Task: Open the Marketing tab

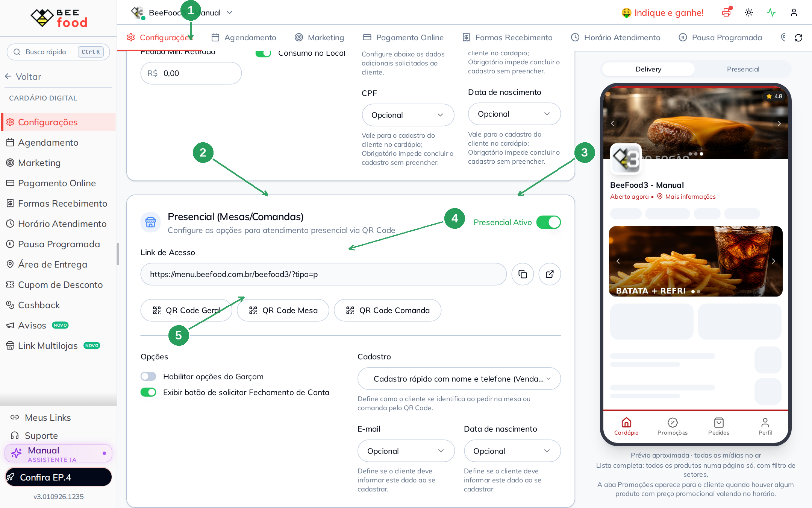Action: (320, 38)
